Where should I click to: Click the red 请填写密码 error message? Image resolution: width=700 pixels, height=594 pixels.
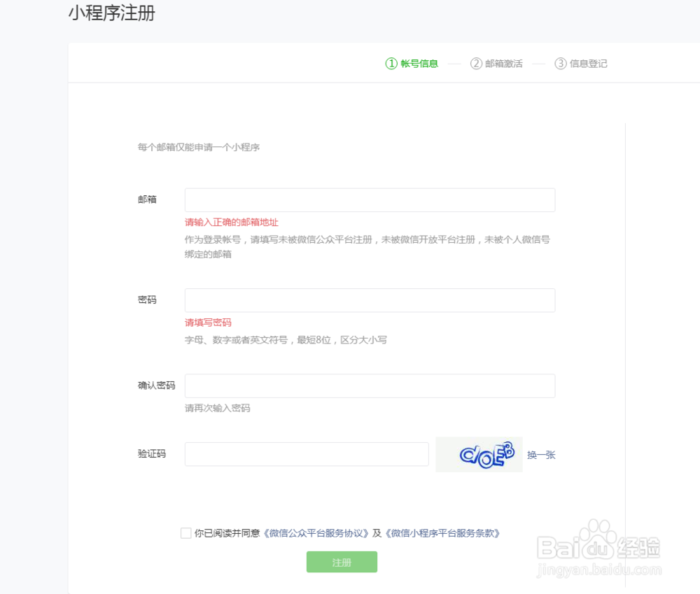coord(208,323)
